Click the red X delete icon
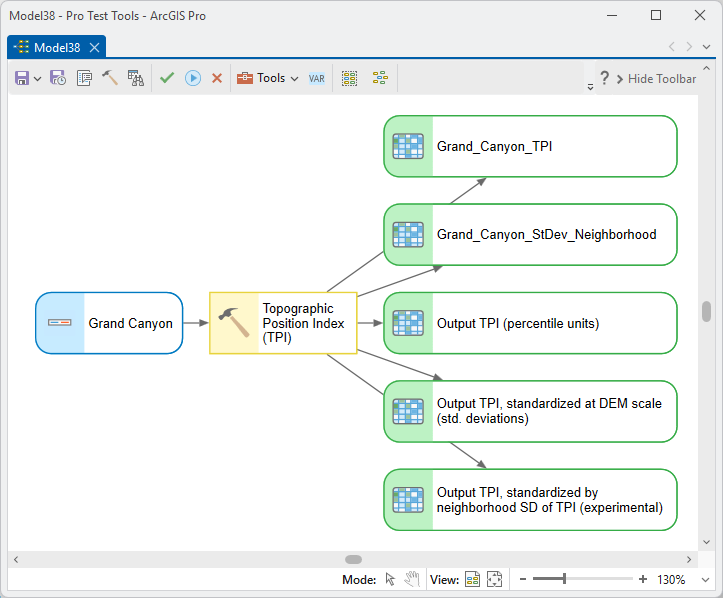Image resolution: width=723 pixels, height=598 pixels. [x=217, y=78]
